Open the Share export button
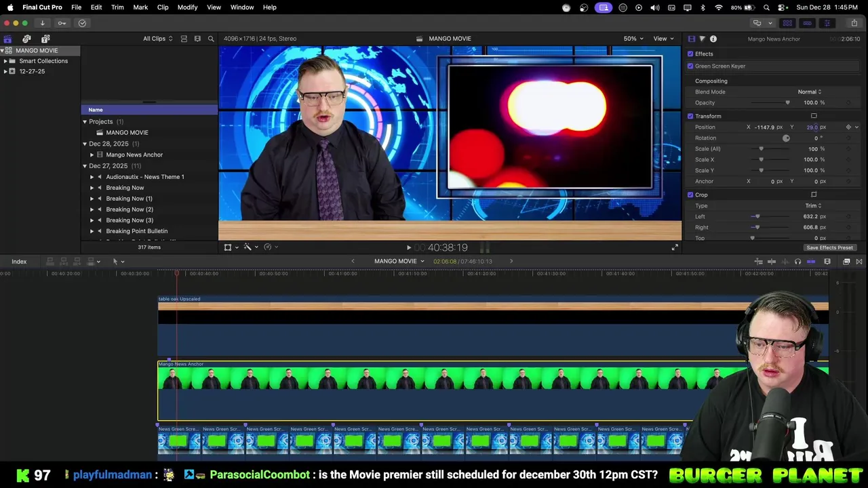Screen dimensions: 868x488 pos(854,23)
